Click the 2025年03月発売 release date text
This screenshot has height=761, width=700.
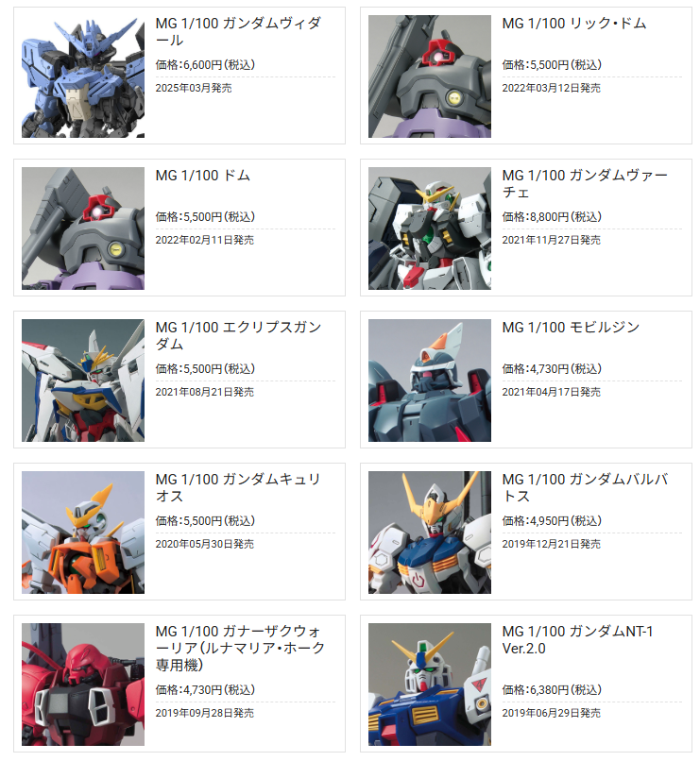point(194,88)
